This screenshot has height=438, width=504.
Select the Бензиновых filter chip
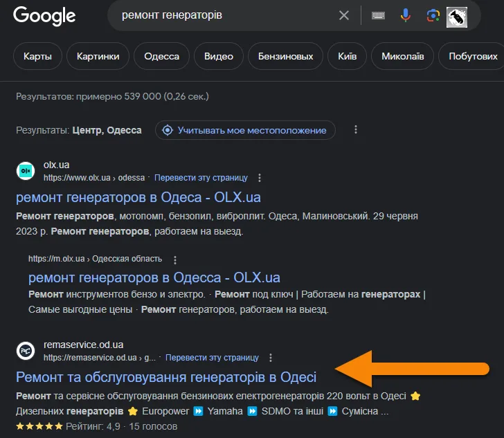(285, 56)
